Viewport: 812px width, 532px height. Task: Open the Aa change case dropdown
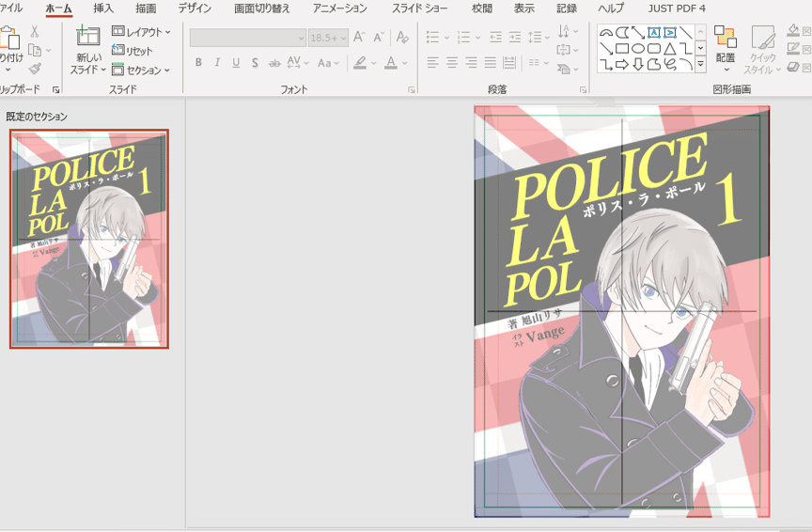pos(328,63)
